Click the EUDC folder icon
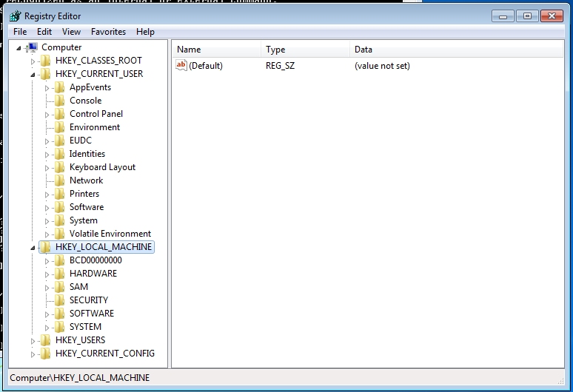The height and width of the screenshot is (392, 573). tap(59, 141)
